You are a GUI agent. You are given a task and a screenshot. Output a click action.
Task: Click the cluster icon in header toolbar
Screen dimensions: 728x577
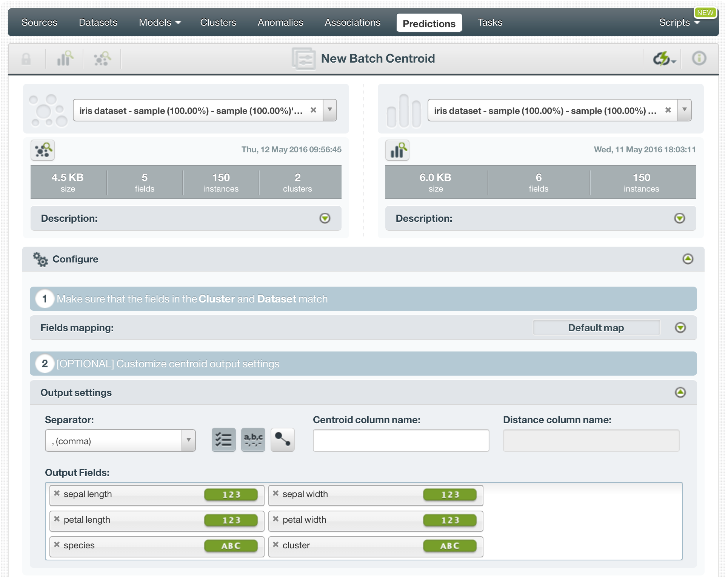click(x=102, y=58)
